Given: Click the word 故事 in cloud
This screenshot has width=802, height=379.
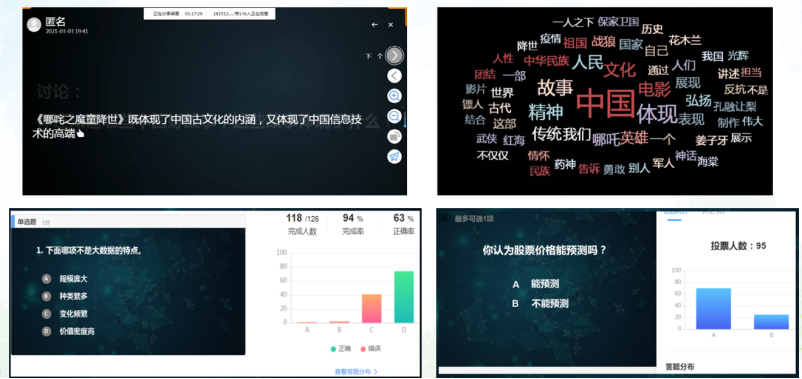Looking at the screenshot, I should pyautogui.click(x=555, y=87).
